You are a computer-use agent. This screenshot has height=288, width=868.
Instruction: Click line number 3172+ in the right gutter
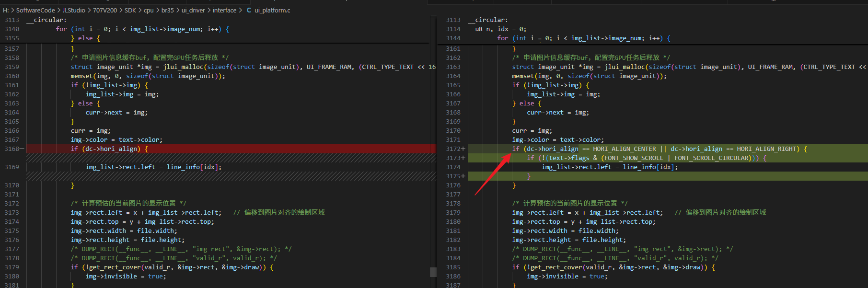point(455,149)
